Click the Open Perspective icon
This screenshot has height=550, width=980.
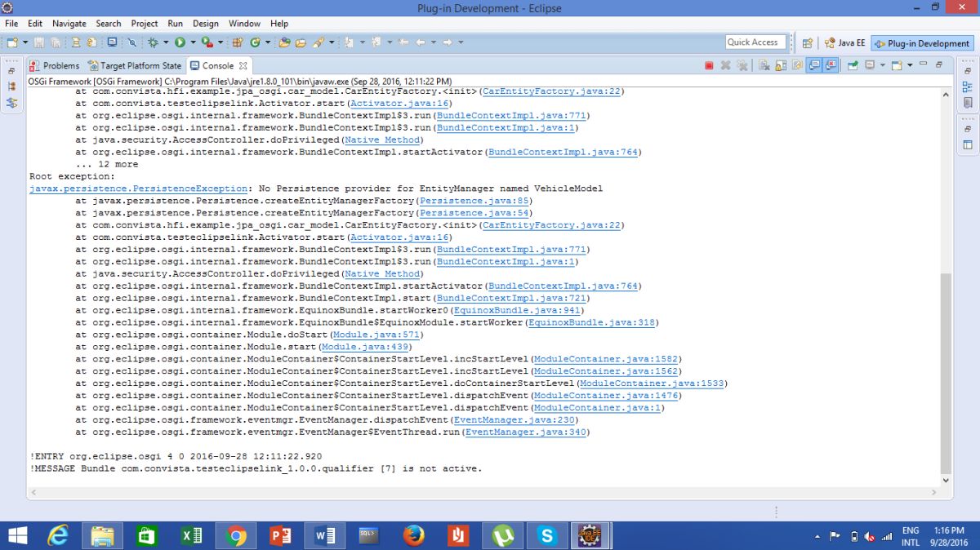tap(807, 42)
